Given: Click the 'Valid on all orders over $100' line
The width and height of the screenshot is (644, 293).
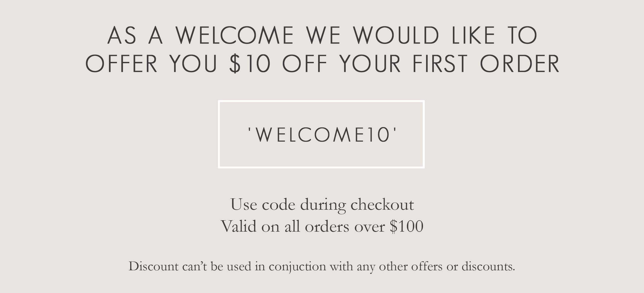Looking at the screenshot, I should tap(322, 226).
